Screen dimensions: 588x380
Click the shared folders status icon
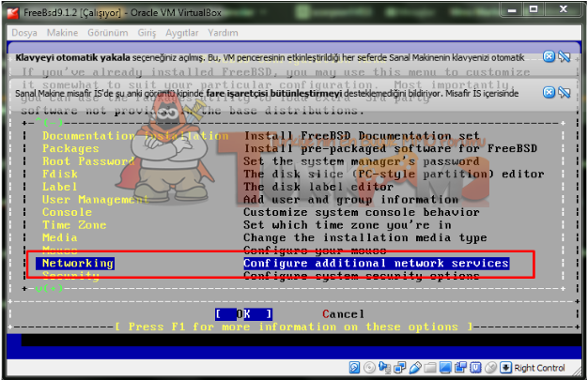pos(430,368)
